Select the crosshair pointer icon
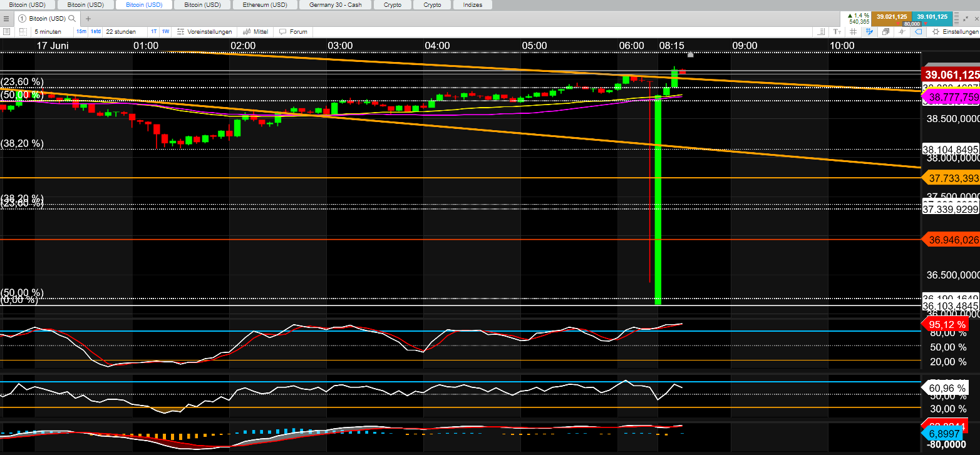The width and height of the screenshot is (980, 455). pos(902,31)
